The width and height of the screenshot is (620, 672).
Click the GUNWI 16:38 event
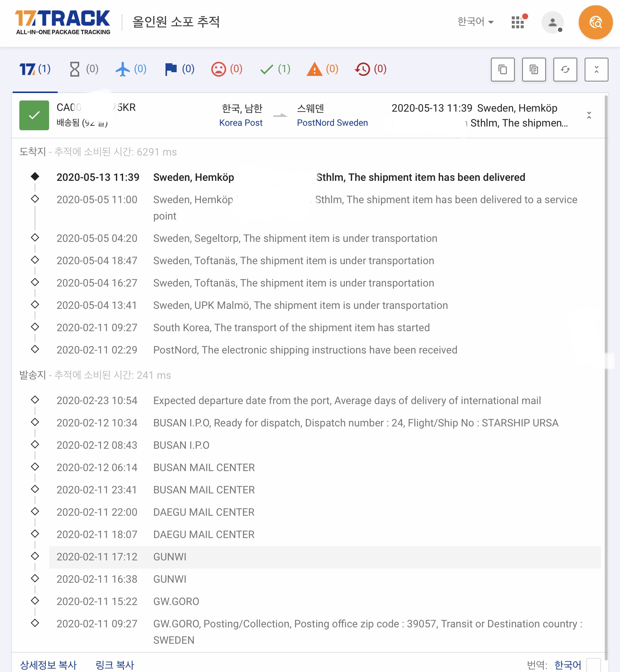(x=170, y=579)
